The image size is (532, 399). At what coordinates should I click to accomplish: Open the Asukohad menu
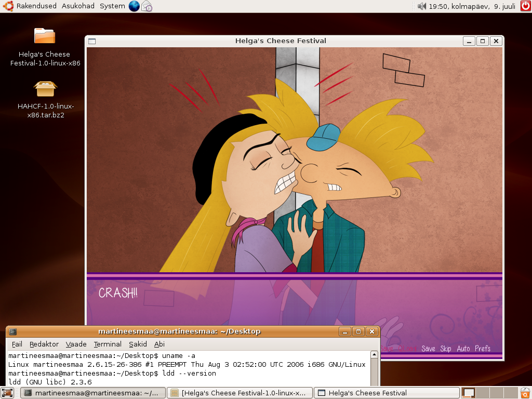coord(78,6)
